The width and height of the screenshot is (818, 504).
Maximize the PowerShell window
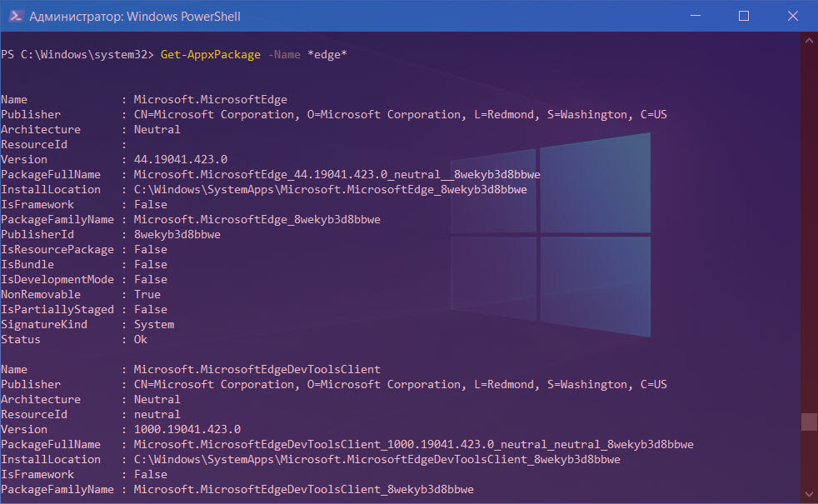click(x=744, y=16)
